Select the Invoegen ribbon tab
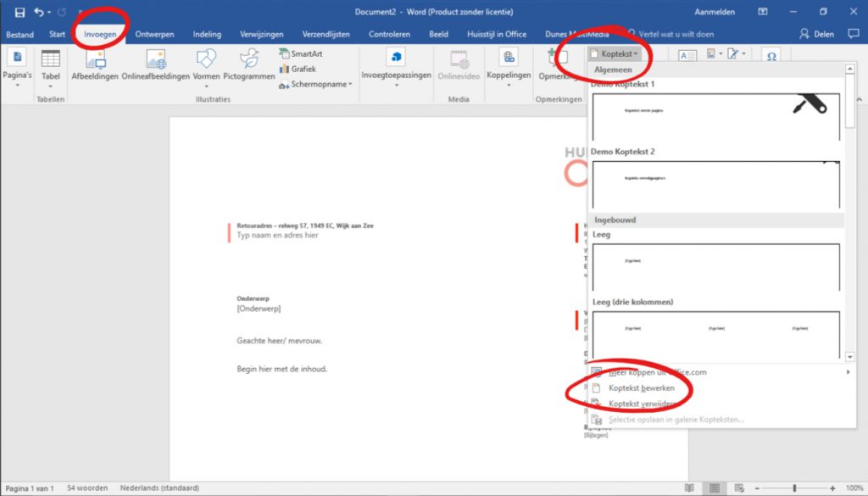This screenshot has height=496, width=868. 100,34
